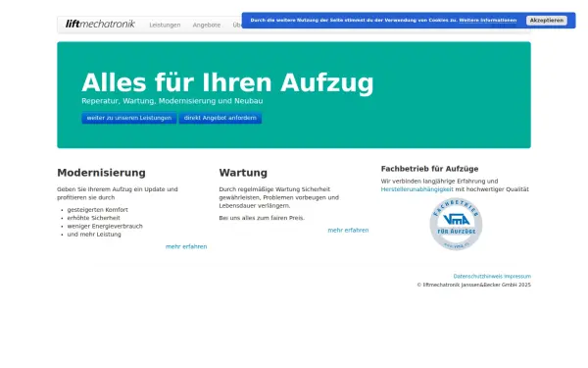This screenshot has height=368, width=588.
Task: Click the Reperatur, Wartung, Modernisierung subtitle
Action: pos(172,101)
